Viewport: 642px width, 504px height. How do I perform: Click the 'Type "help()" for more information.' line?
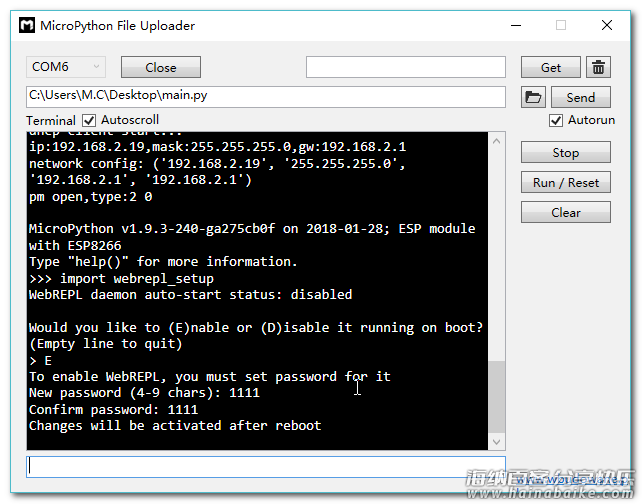(x=163, y=262)
